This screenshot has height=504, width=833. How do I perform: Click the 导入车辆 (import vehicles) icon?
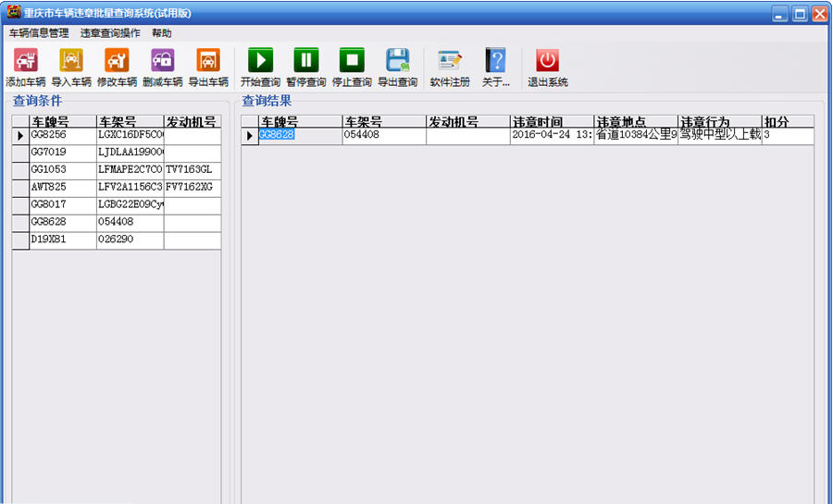[x=71, y=61]
